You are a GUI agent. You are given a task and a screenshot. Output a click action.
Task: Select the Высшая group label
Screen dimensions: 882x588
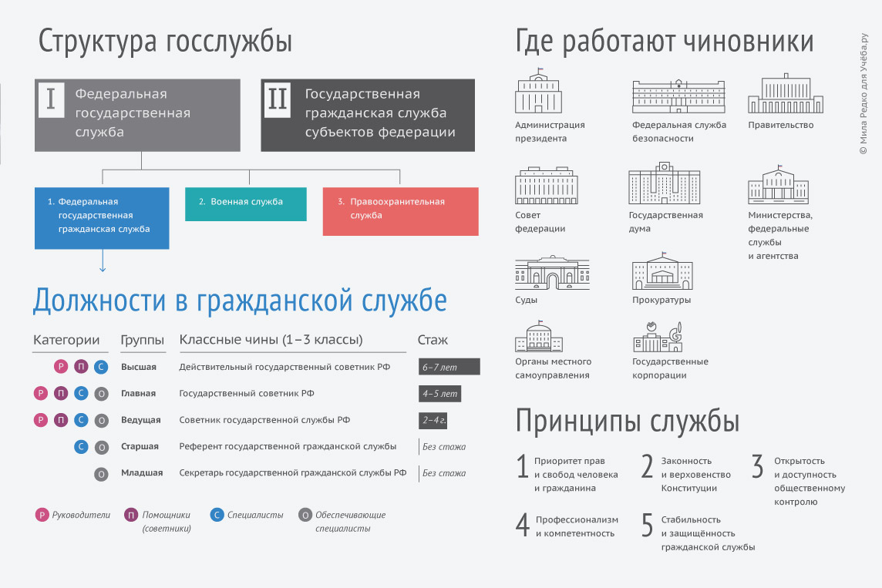(139, 367)
